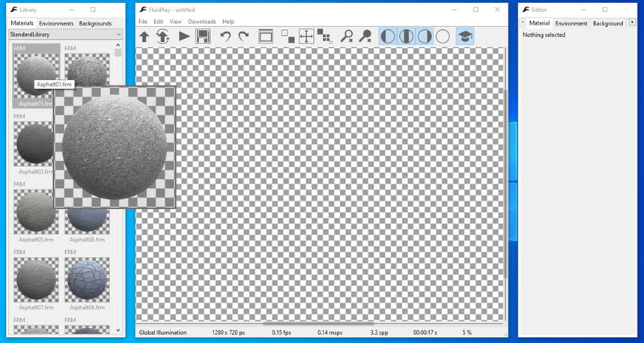Screen dimensions: 644x343
Task: Open the StandardLibrary dropdown
Action: pos(66,34)
